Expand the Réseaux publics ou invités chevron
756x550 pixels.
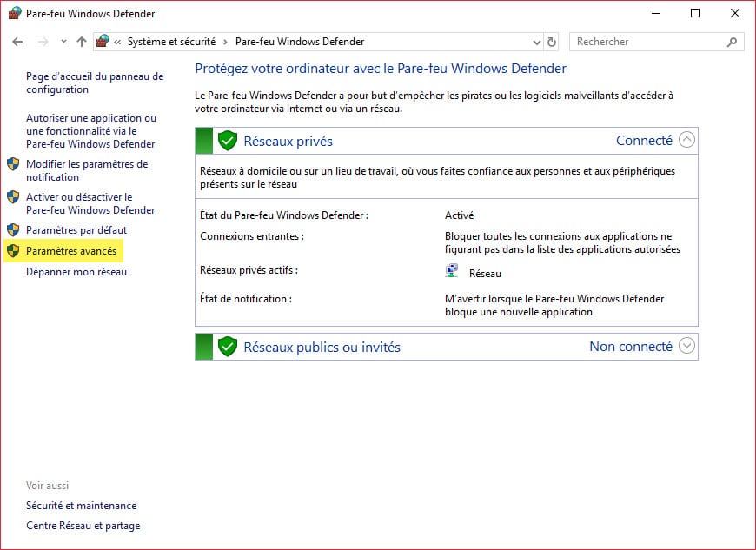[x=686, y=346]
